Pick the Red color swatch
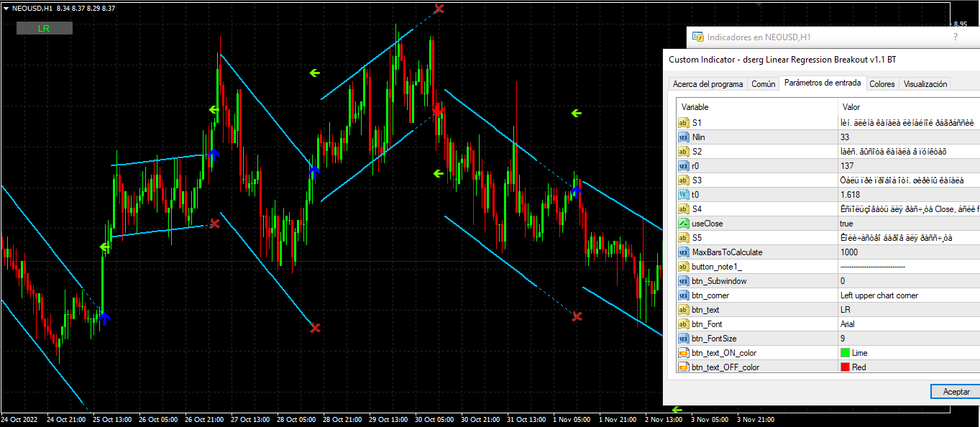980x427 pixels. (845, 367)
